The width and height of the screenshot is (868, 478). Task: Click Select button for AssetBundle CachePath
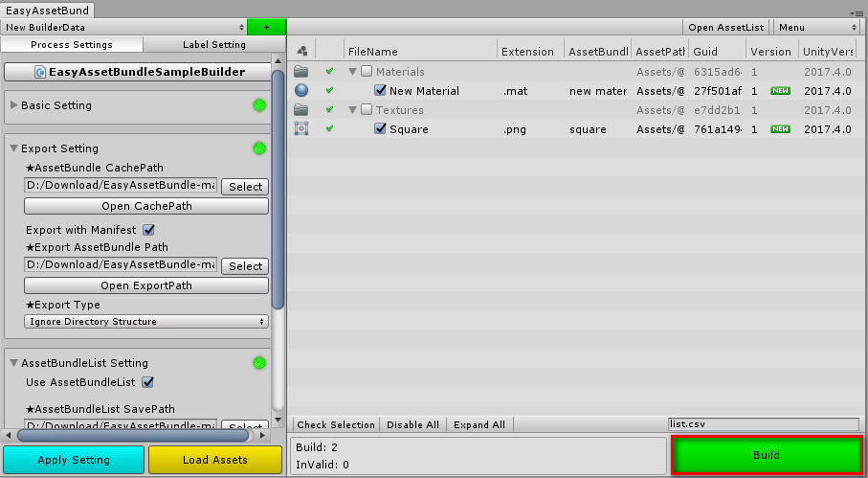(245, 187)
